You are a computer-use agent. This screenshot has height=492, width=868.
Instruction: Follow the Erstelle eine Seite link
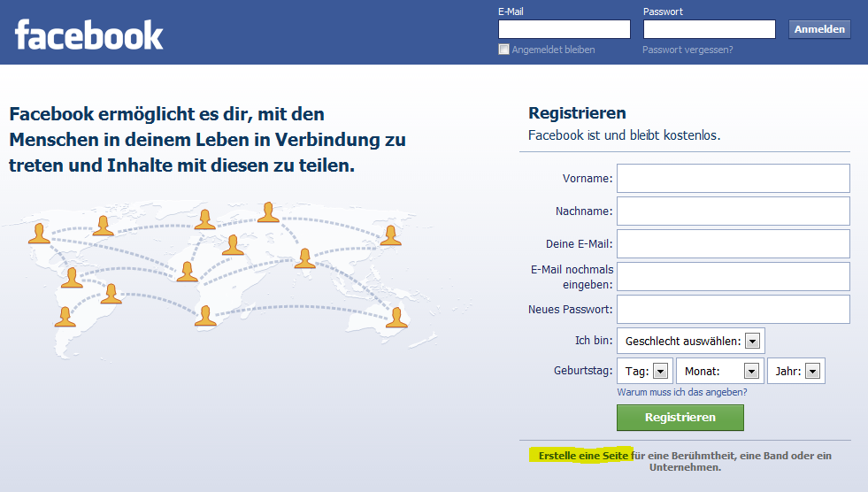[583, 456]
